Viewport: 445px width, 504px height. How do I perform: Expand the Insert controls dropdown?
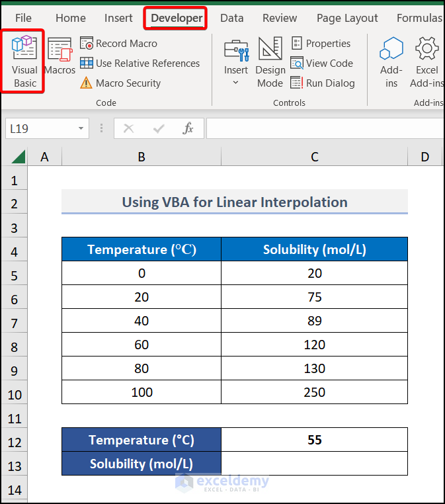coord(235,83)
